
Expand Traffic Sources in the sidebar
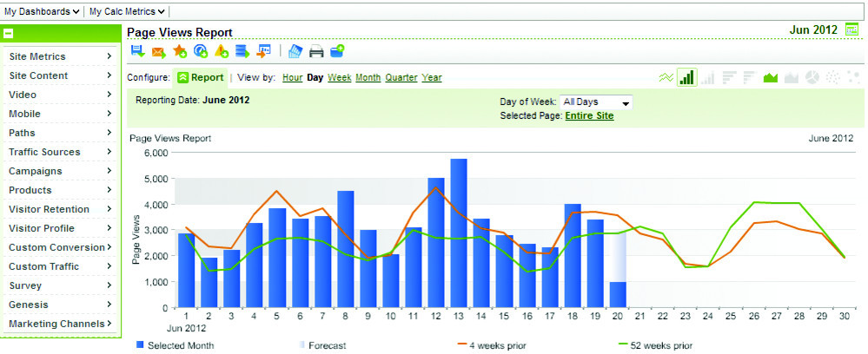[x=60, y=152]
